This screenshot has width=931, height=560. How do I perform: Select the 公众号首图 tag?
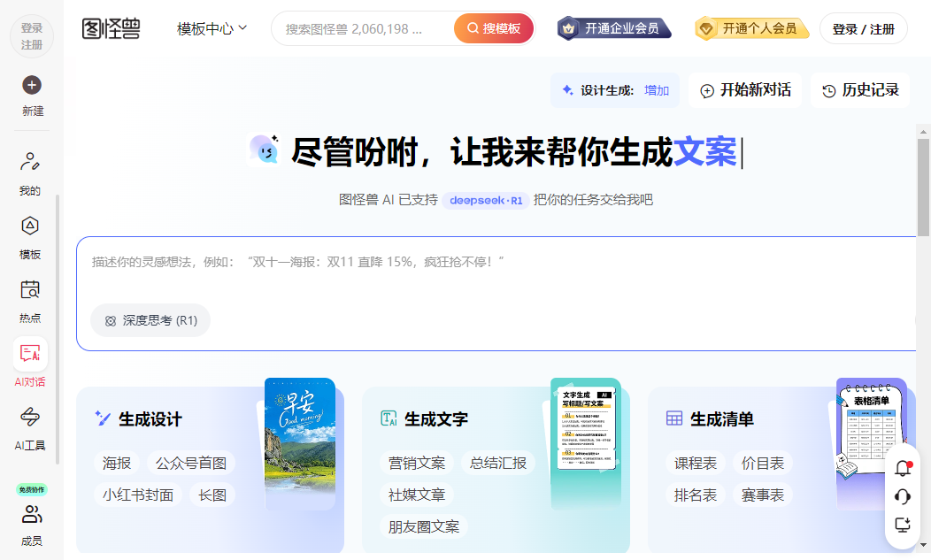[x=191, y=464]
